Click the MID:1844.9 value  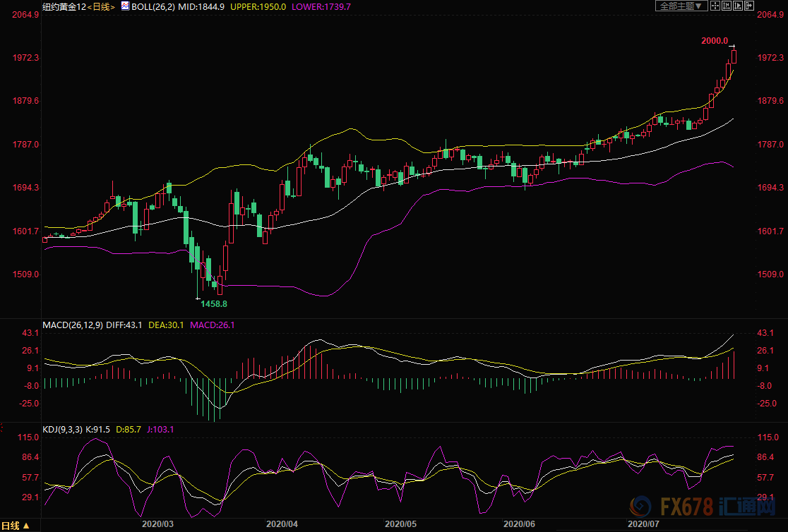coord(201,7)
